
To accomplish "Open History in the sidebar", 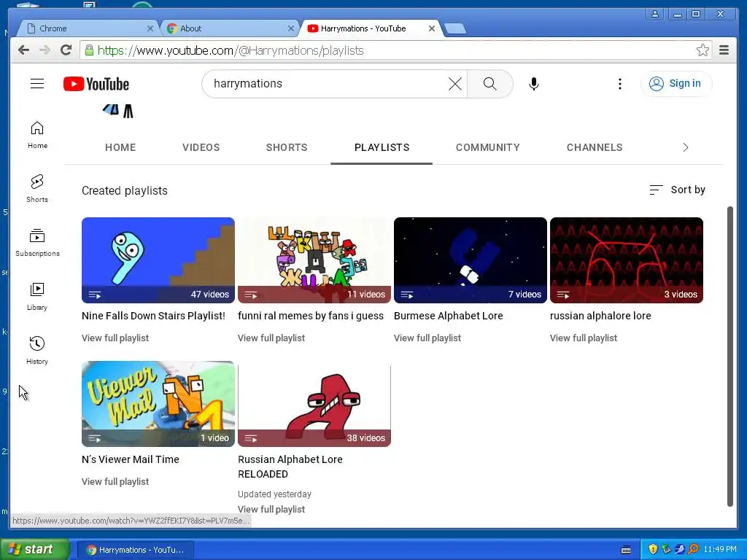I will click(x=37, y=350).
